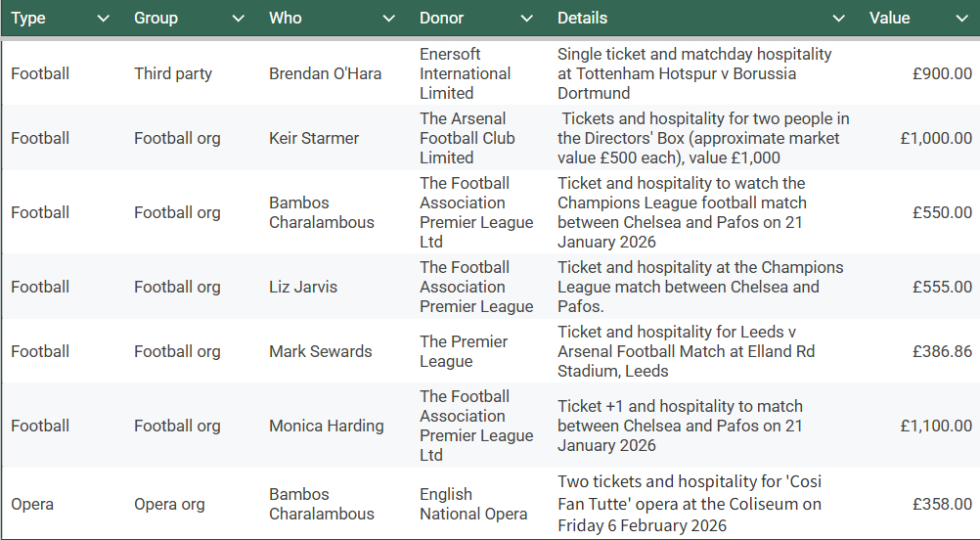This screenshot has height=540, width=980.
Task: Click the English National Opera donor cell
Action: tap(473, 505)
